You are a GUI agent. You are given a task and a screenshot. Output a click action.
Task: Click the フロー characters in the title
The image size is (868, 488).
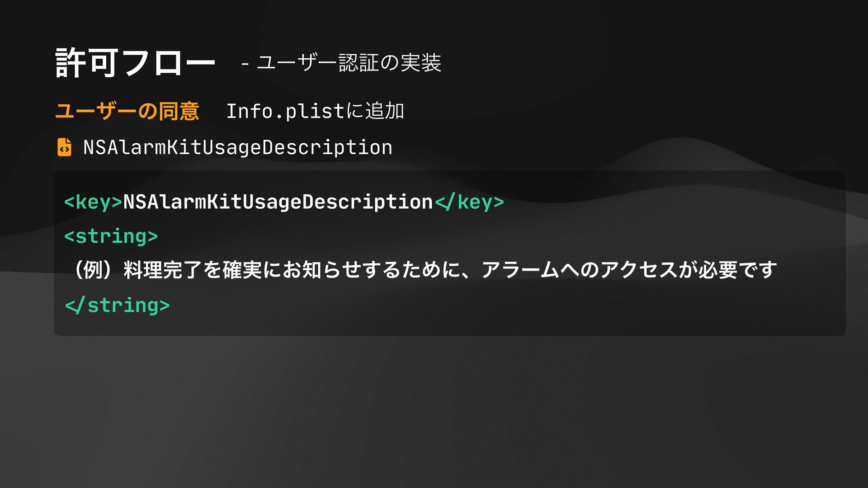pyautogui.click(x=168, y=63)
